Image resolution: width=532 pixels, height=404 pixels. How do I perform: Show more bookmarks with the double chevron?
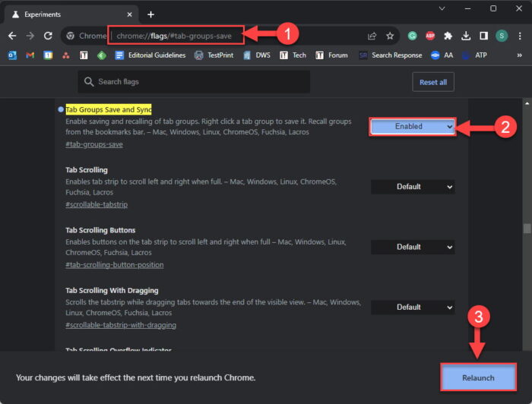pos(519,55)
